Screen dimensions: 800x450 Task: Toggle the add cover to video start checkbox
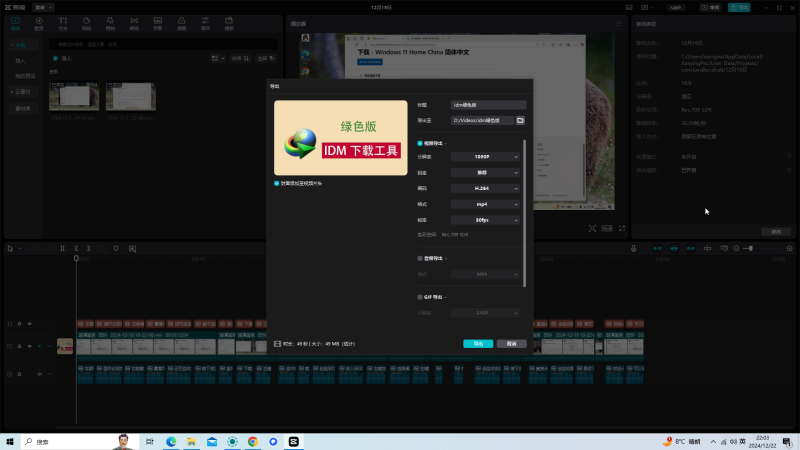coord(277,183)
